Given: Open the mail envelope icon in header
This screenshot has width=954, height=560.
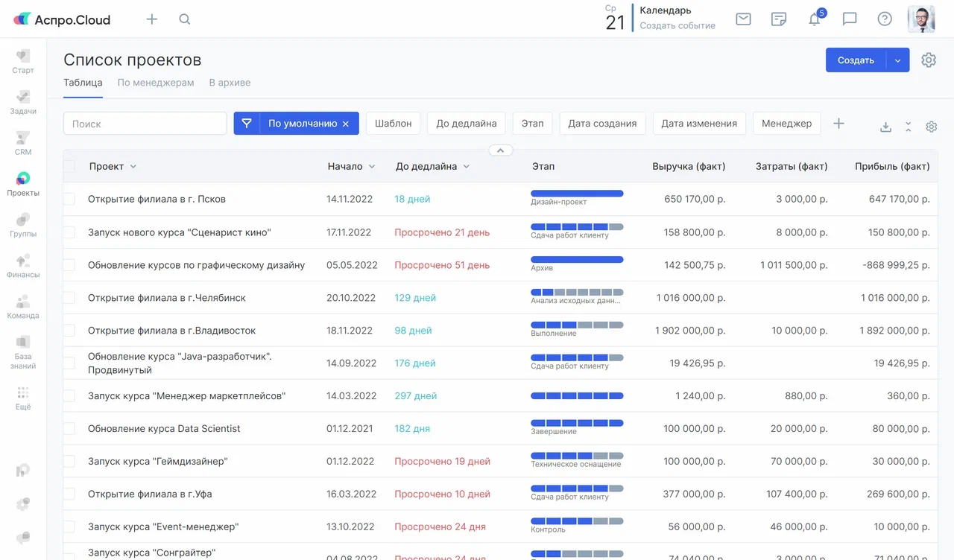Looking at the screenshot, I should [743, 19].
